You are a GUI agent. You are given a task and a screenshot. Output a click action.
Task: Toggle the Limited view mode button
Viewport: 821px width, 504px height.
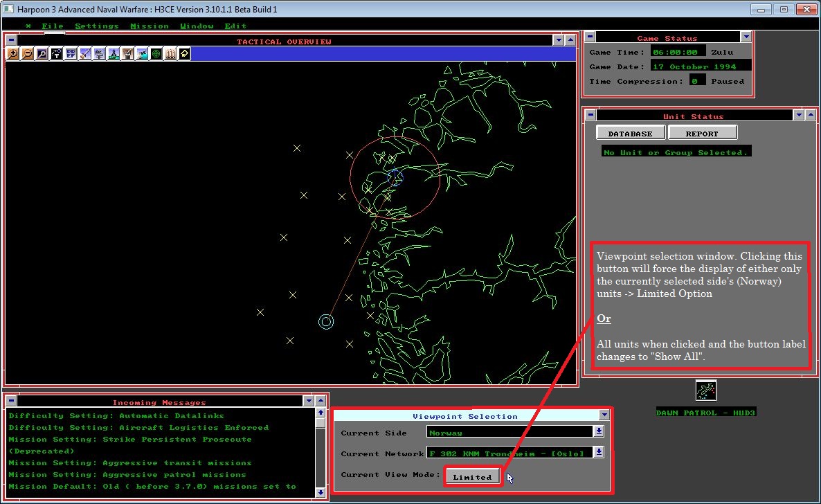[x=471, y=477]
